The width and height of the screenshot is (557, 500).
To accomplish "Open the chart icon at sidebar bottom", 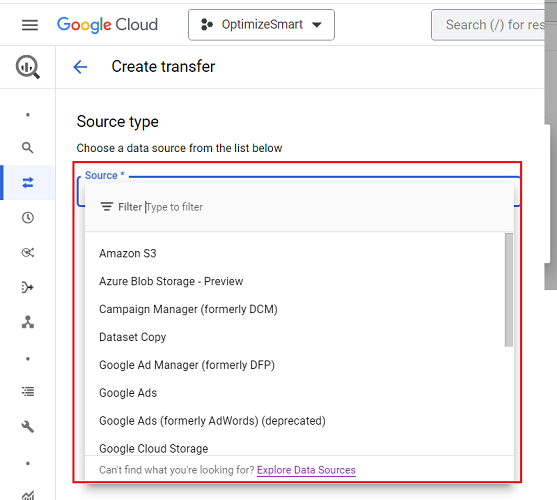I will tap(28, 495).
